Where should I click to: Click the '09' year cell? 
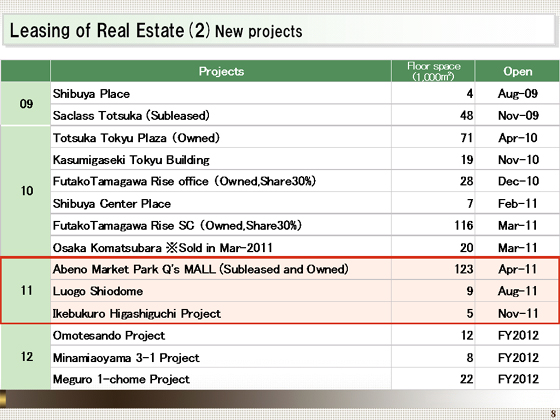[26, 104]
